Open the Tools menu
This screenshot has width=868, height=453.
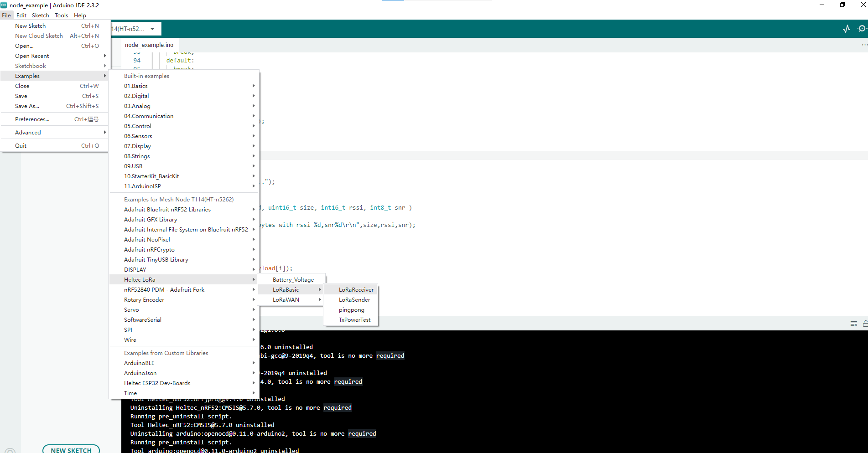tap(61, 15)
